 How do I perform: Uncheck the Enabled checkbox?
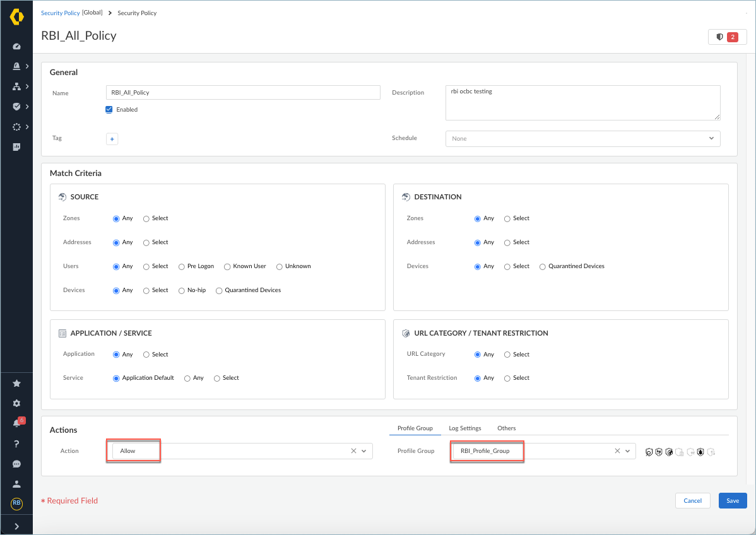pos(109,109)
